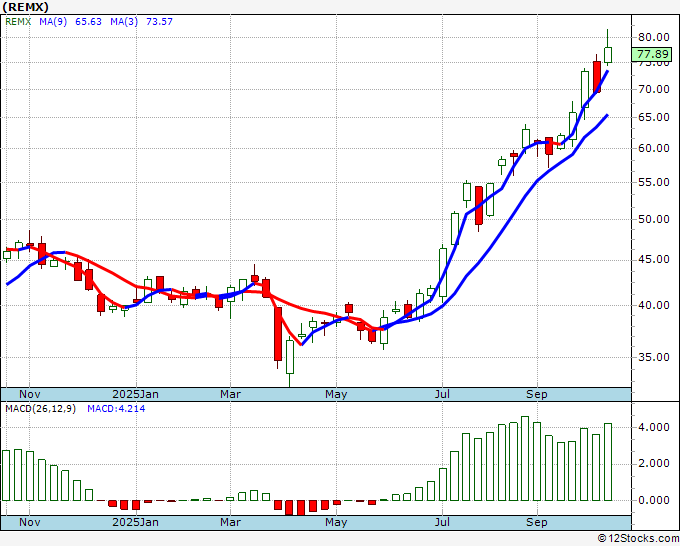The height and width of the screenshot is (546, 680).
Task: Click the 35.00 price axis label
Action: [x=654, y=357]
